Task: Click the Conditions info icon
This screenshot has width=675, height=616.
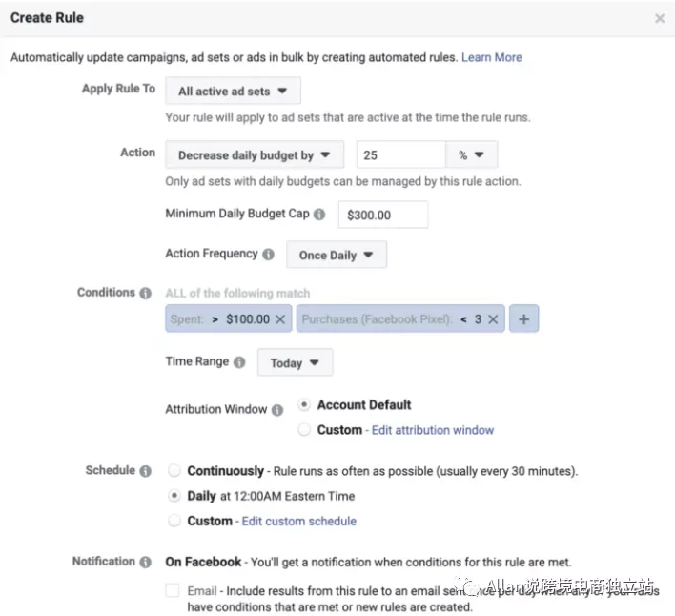Action: coord(146,293)
